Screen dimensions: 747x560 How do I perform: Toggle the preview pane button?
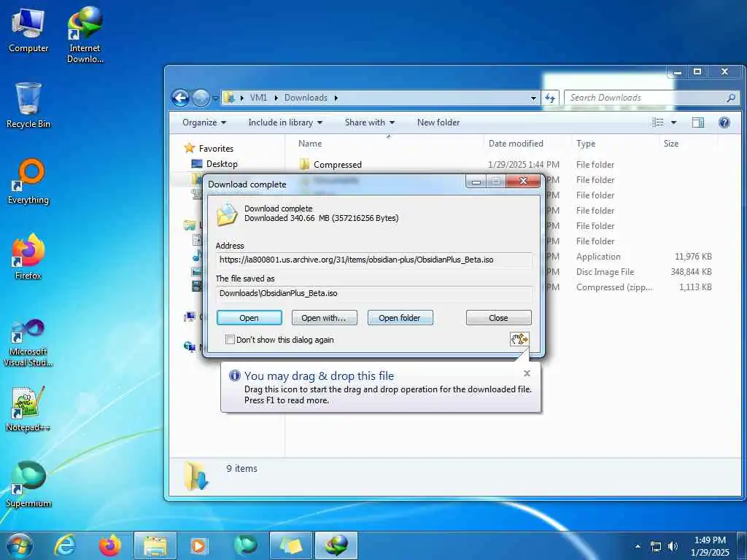pos(698,122)
